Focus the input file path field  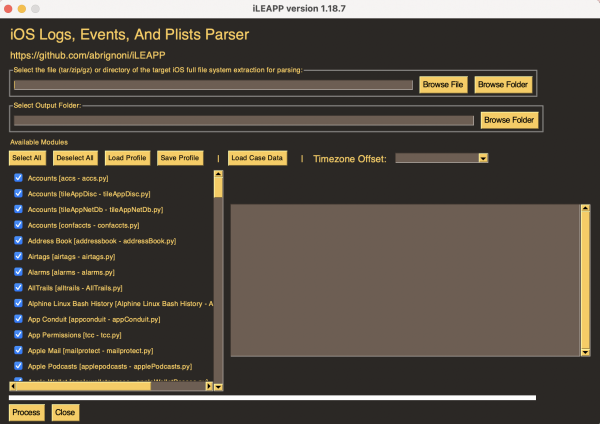[213, 85]
